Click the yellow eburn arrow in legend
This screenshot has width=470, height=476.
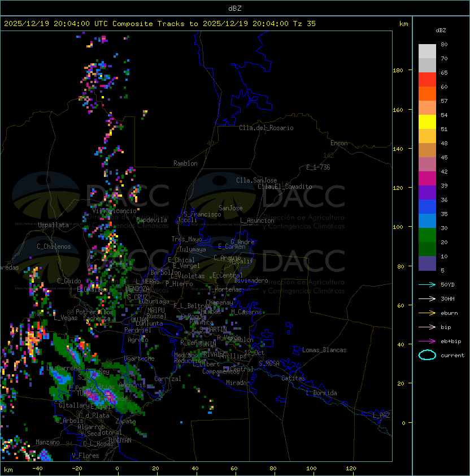point(427,313)
